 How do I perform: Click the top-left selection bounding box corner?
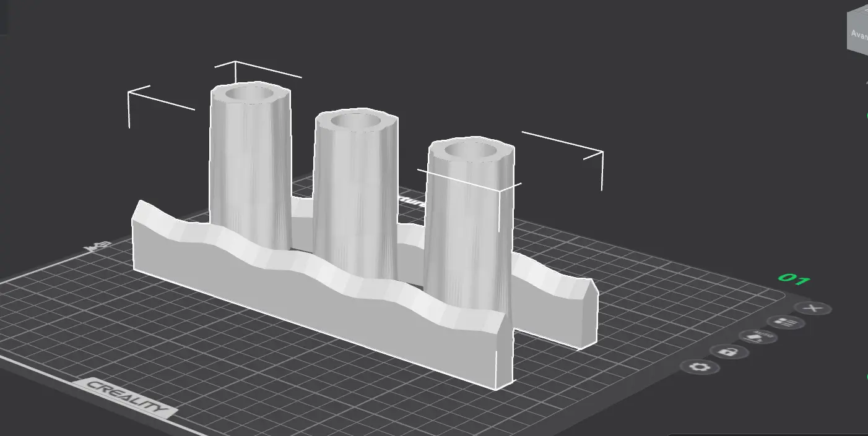pos(129,92)
